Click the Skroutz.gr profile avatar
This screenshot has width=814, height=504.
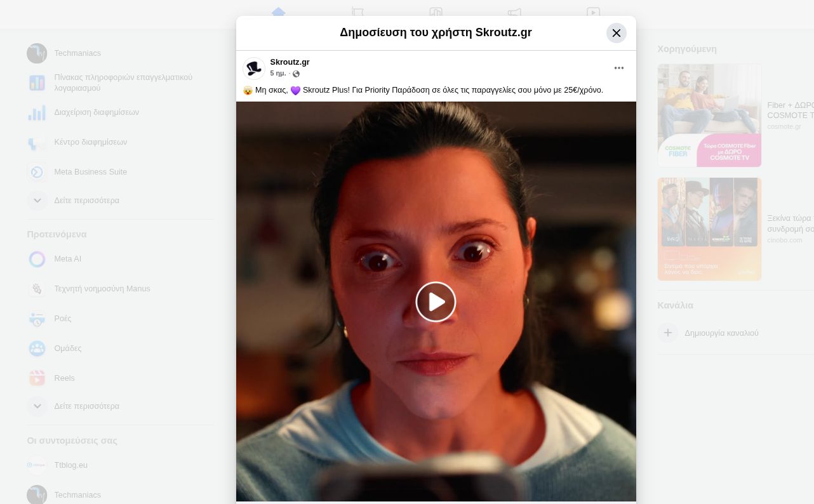point(254,68)
